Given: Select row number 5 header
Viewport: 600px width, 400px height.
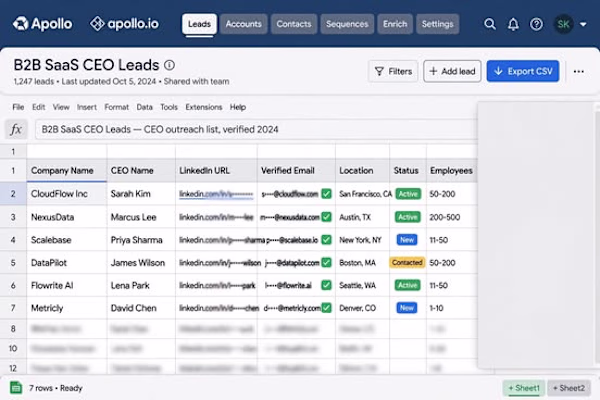Looking at the screenshot, I should (x=13, y=263).
